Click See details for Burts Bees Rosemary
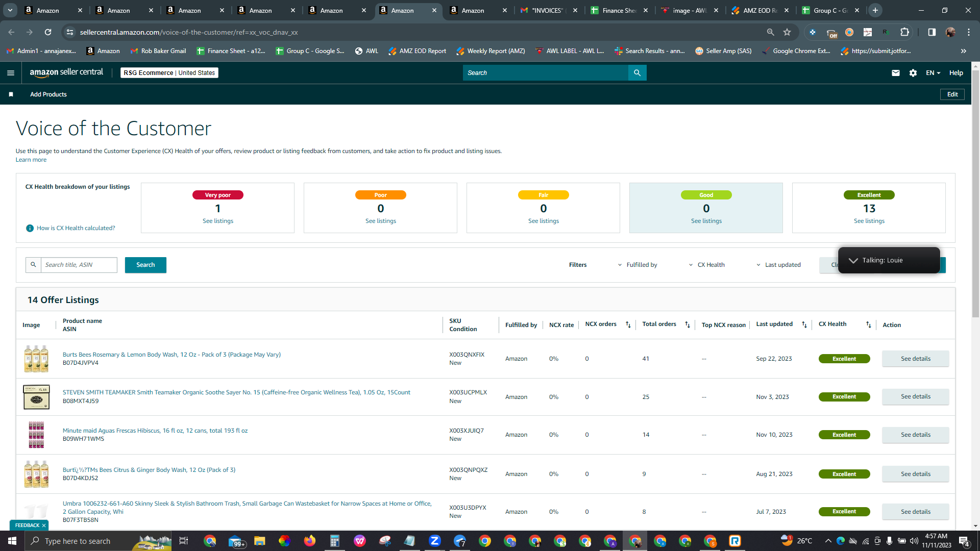This screenshot has width=980, height=551. click(916, 359)
